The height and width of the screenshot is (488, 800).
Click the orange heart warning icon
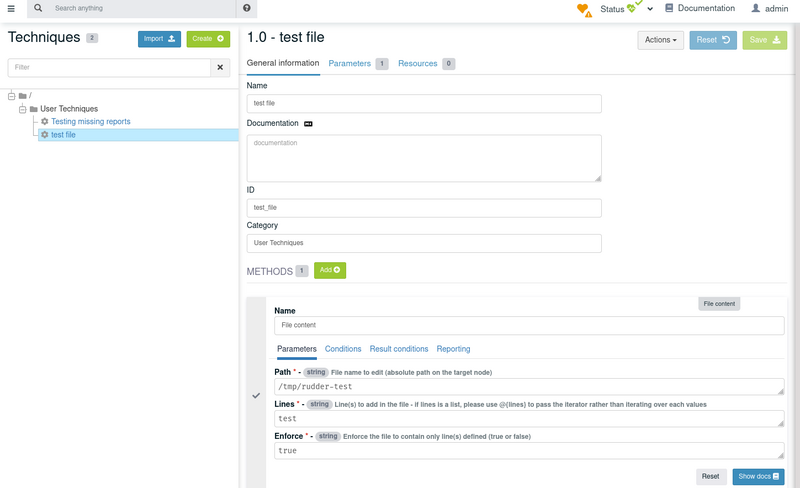point(584,10)
